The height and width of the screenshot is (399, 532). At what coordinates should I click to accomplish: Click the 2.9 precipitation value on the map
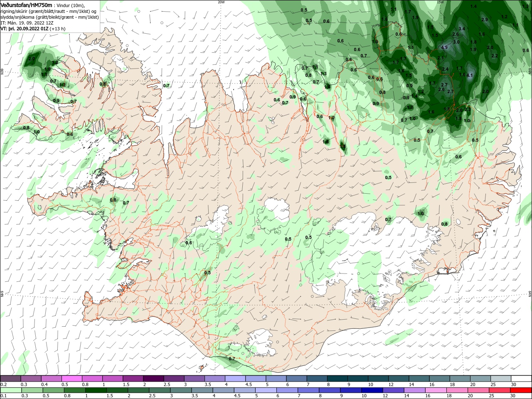tap(485, 20)
